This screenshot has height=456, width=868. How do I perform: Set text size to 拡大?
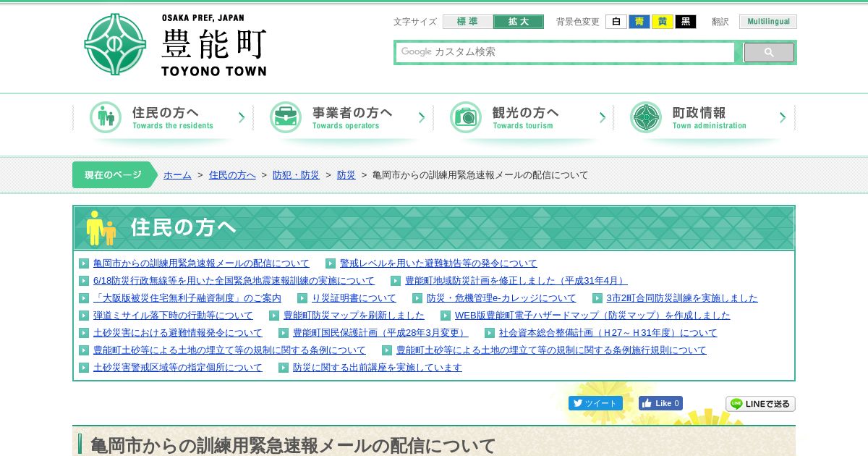[x=519, y=22]
